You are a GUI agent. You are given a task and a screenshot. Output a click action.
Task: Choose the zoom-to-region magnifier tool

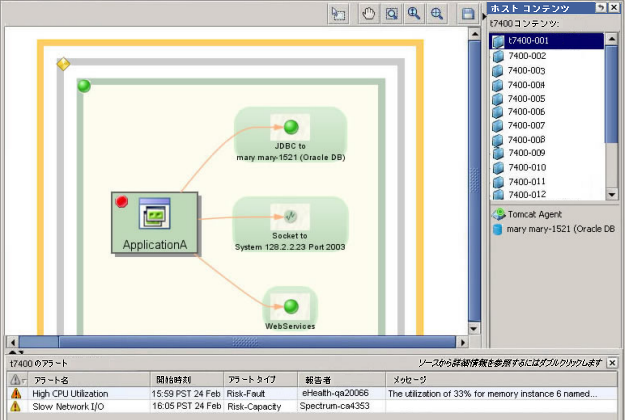pos(391,14)
